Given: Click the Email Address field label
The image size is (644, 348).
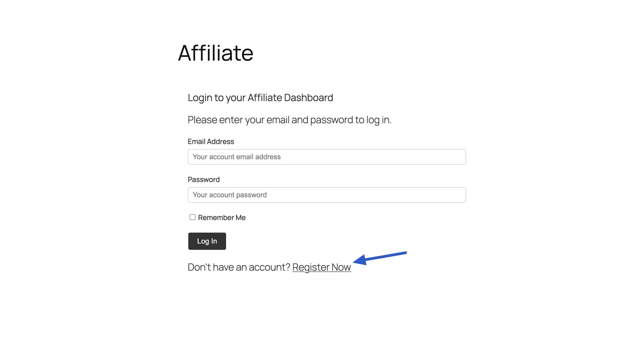Looking at the screenshot, I should 211,142.
